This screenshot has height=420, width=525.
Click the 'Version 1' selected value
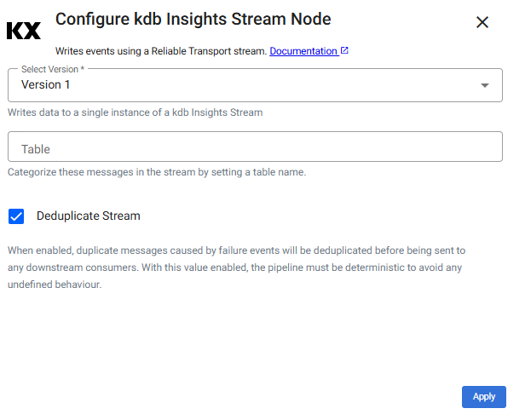[46, 85]
